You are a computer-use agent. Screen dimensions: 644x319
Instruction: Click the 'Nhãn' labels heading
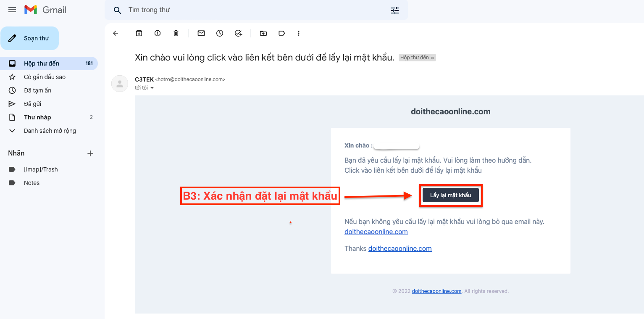(x=16, y=153)
